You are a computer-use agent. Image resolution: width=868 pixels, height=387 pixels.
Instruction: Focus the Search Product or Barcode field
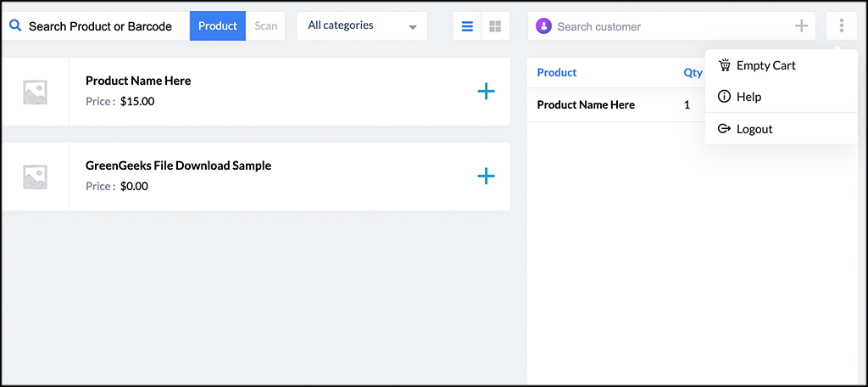100,26
